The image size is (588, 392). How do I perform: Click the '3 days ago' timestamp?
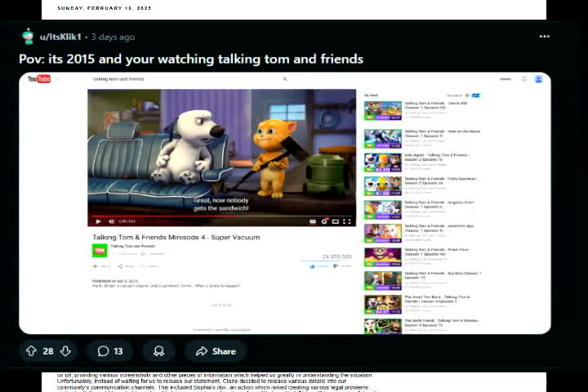click(113, 37)
